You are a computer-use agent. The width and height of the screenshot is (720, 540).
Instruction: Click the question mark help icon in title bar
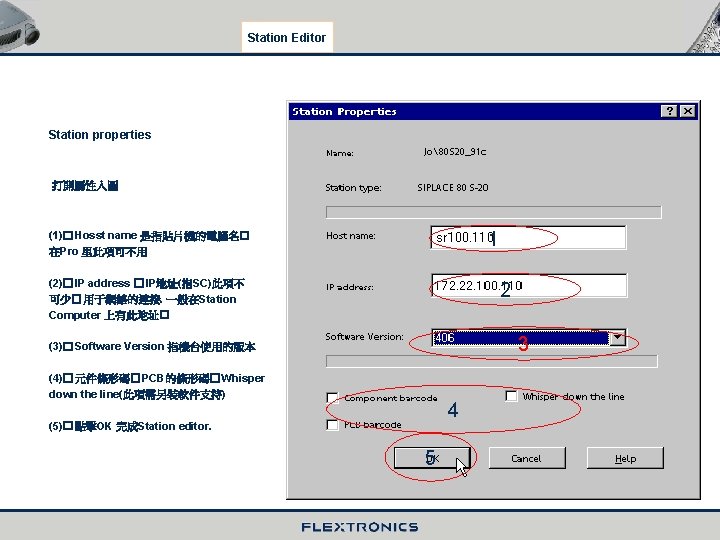coord(669,111)
